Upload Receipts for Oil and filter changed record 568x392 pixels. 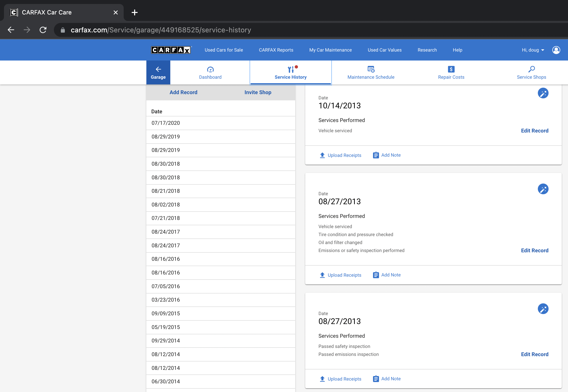click(340, 275)
